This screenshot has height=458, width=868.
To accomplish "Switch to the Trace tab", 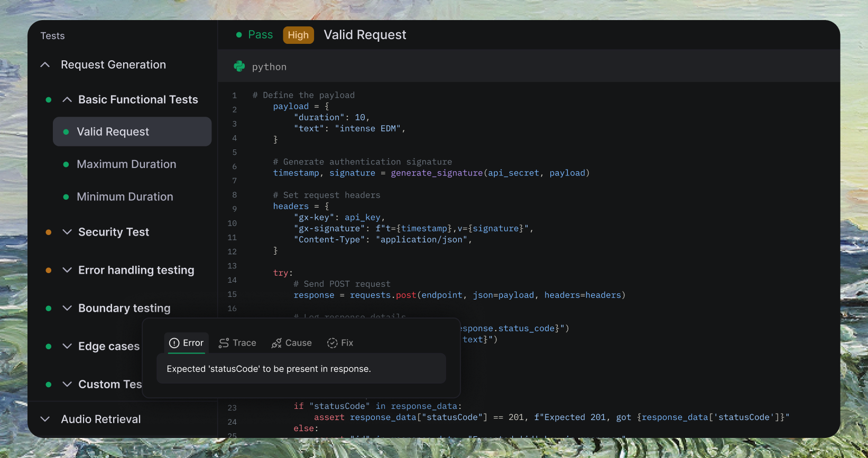I will (x=237, y=343).
